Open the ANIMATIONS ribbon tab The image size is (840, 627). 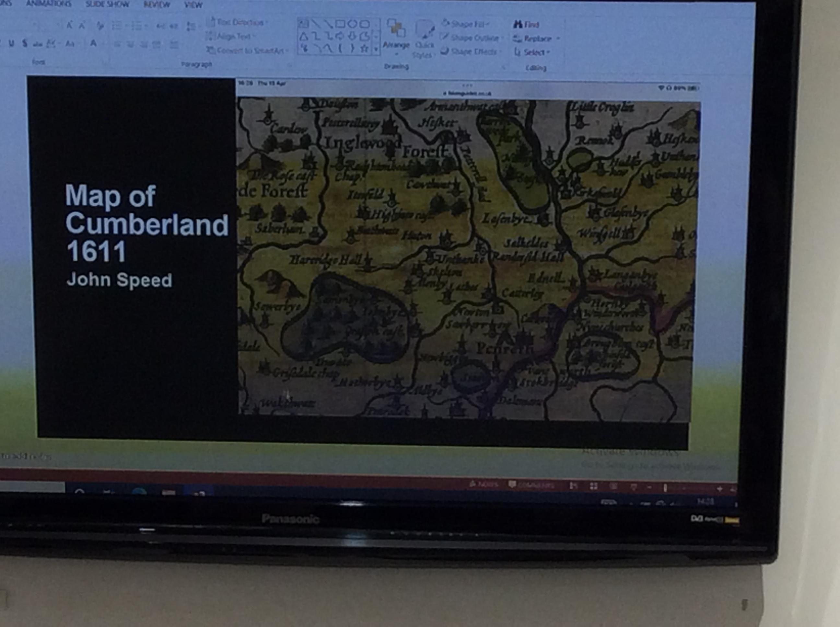click(x=49, y=4)
